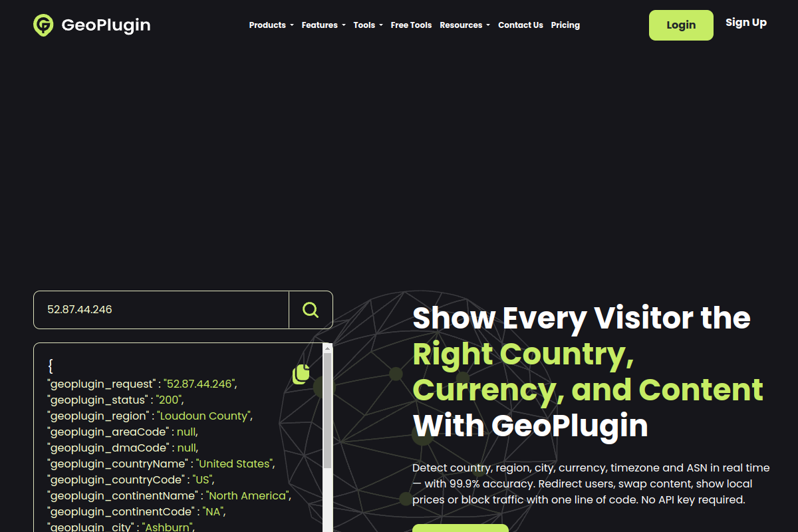Viewport: 798px width, 532px height.
Task: Click the "United States" country name value
Action: 234,464
